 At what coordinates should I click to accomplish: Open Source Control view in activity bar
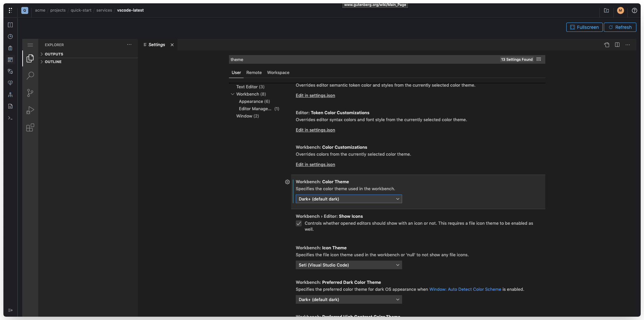(x=30, y=93)
